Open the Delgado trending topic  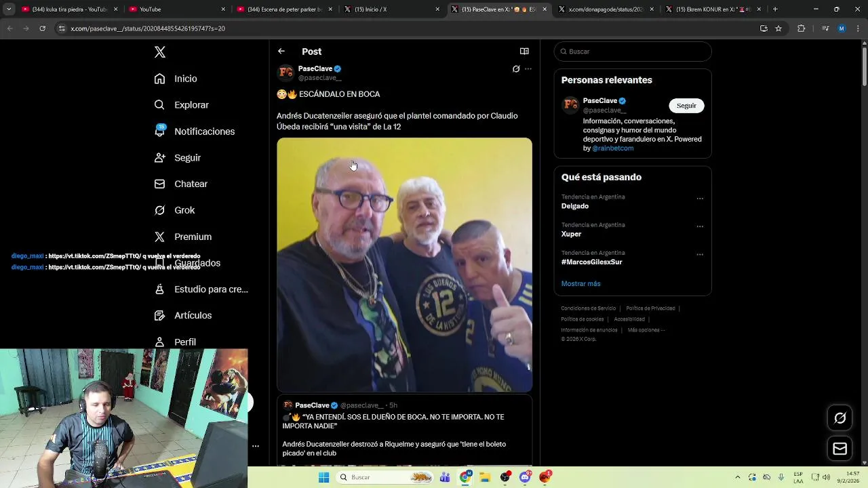pos(575,206)
